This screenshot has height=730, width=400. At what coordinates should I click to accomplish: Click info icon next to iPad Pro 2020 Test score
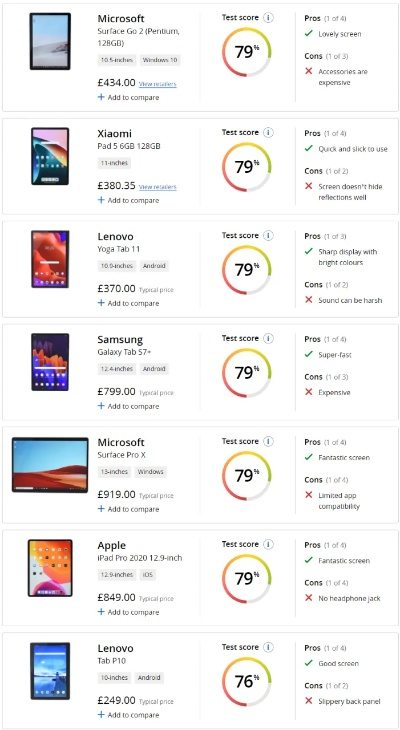point(268,544)
